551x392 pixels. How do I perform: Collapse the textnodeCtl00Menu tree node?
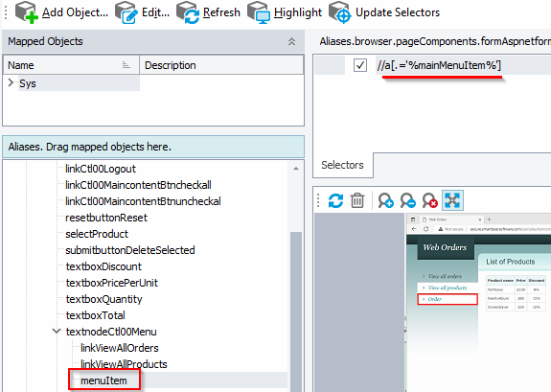(x=56, y=331)
